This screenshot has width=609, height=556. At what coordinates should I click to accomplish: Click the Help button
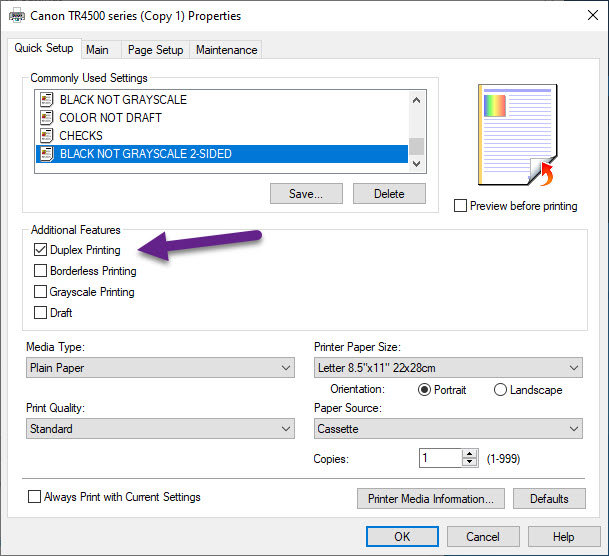pyautogui.click(x=564, y=537)
